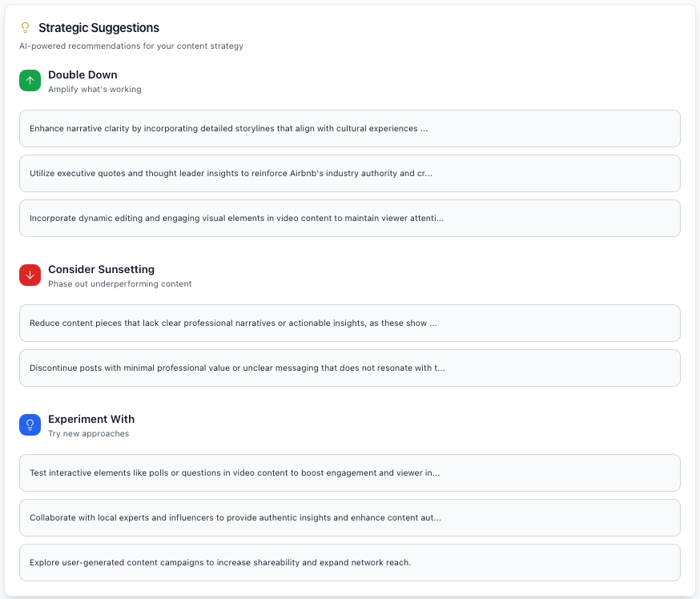Click the 'Phase out underperforming content' caption
This screenshot has width=700, height=599.
tap(119, 283)
